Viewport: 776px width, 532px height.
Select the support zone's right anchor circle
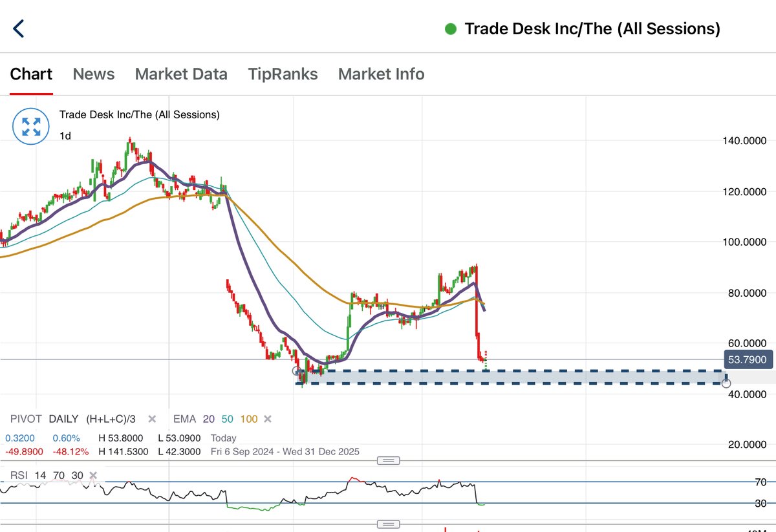726,383
